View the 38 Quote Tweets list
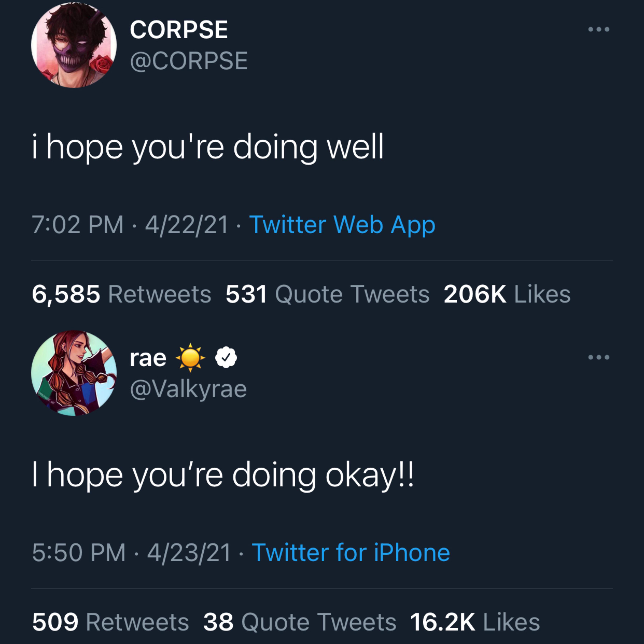Screen dimensions: 644x644 pos(300,622)
